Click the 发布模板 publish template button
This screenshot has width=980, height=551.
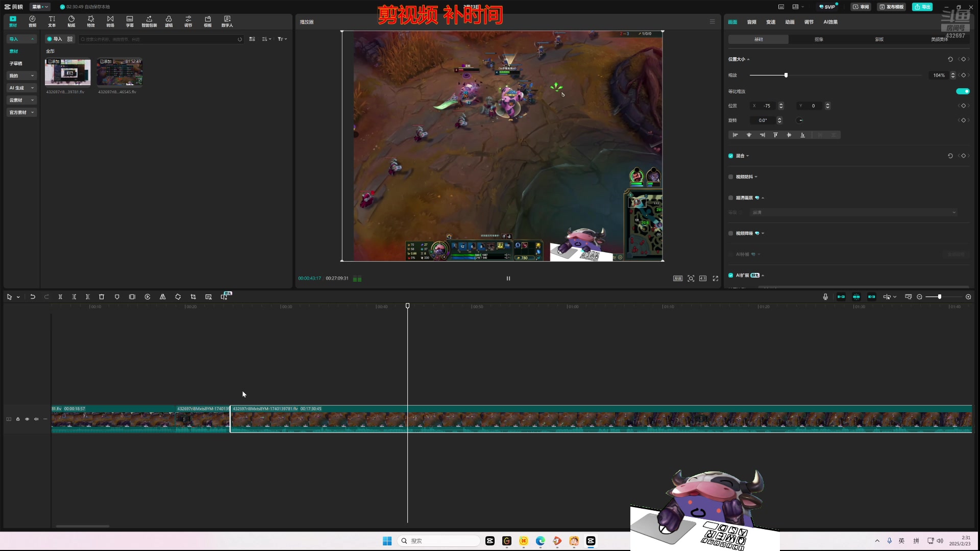pos(891,7)
